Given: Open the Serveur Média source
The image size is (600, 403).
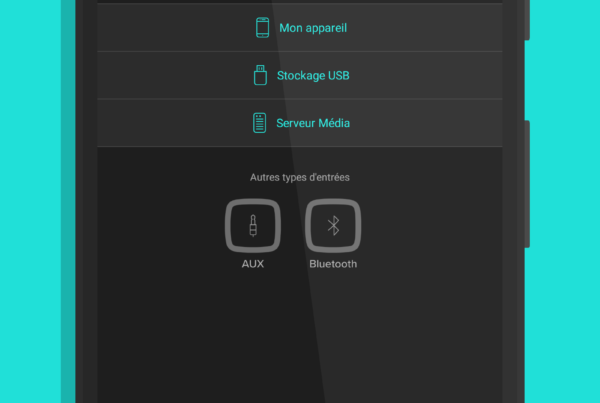Looking at the screenshot, I should pyautogui.click(x=300, y=123).
